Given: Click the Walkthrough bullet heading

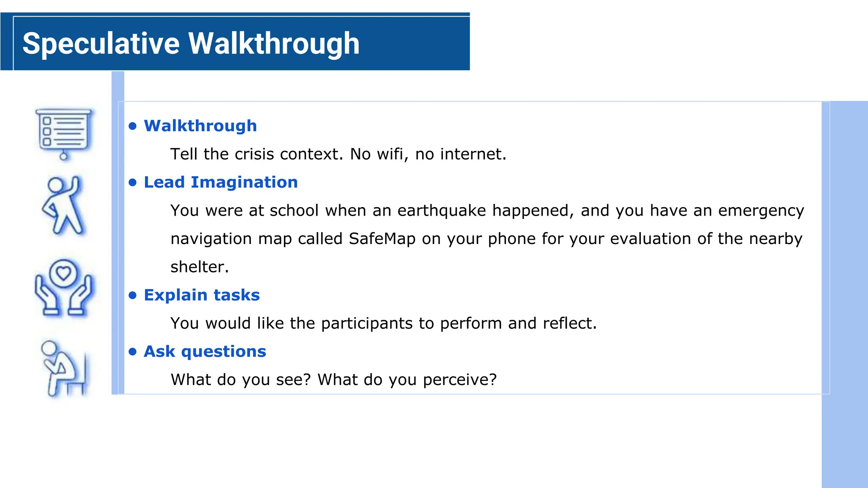Looking at the screenshot, I should pos(200,126).
